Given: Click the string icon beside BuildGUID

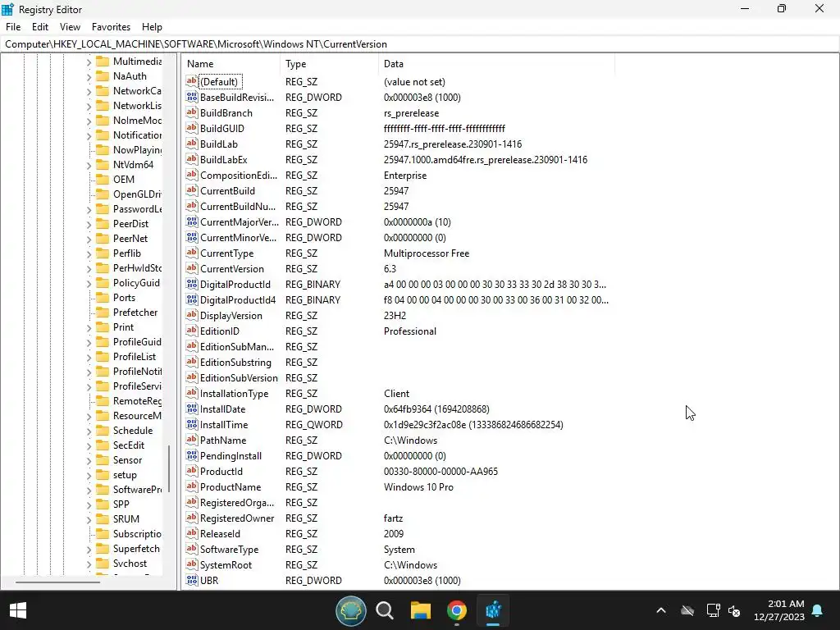Looking at the screenshot, I should 192,128.
